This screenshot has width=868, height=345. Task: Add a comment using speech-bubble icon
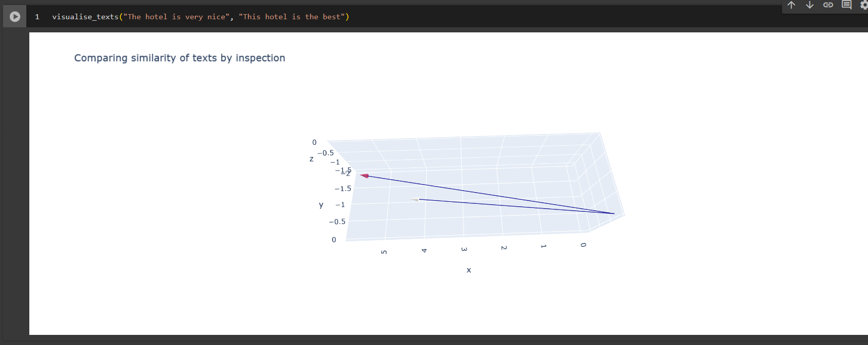tap(846, 5)
